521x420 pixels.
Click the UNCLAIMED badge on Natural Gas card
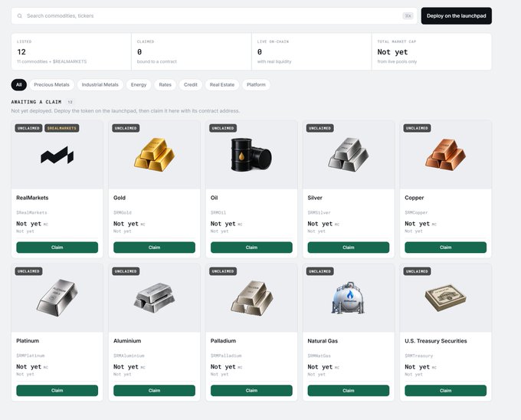pyautogui.click(x=319, y=271)
